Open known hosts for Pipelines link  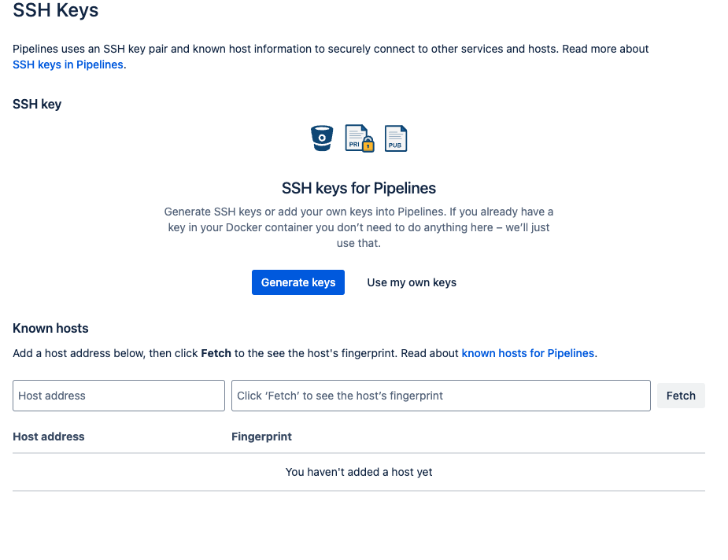pos(527,353)
